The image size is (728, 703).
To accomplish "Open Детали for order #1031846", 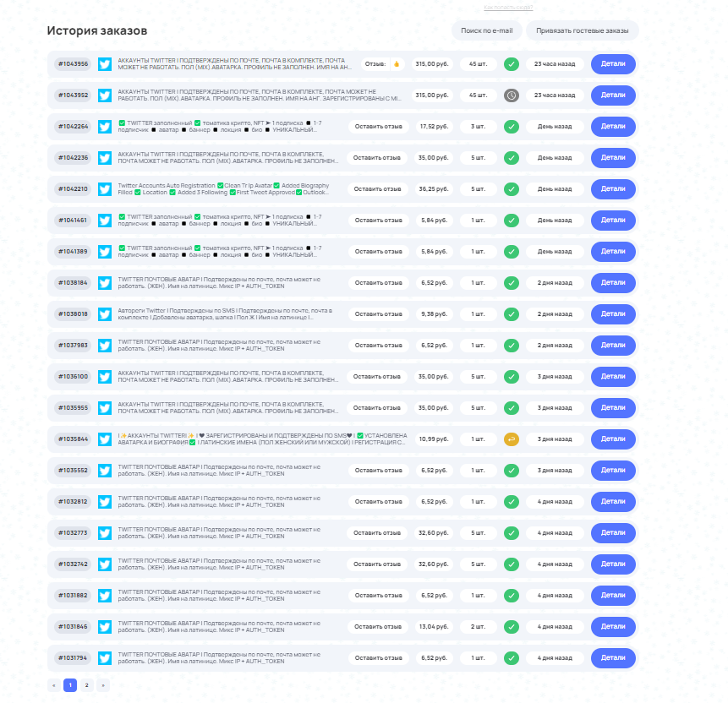I will 613,627.
